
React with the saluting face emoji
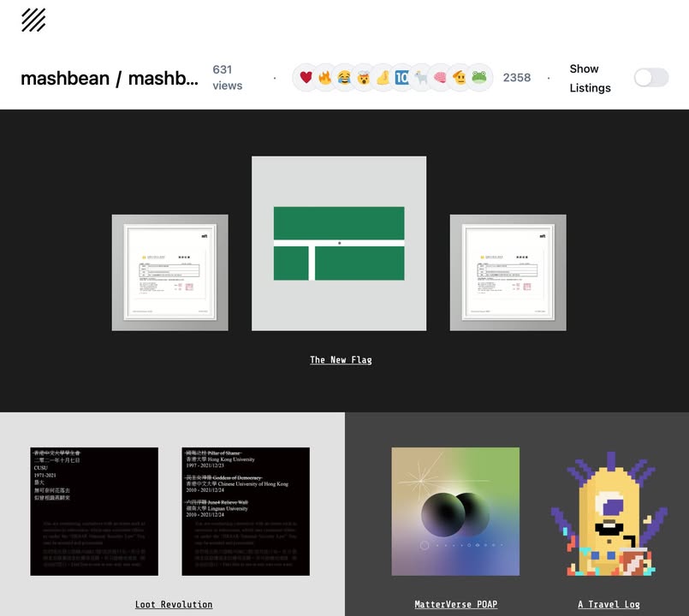click(x=460, y=78)
